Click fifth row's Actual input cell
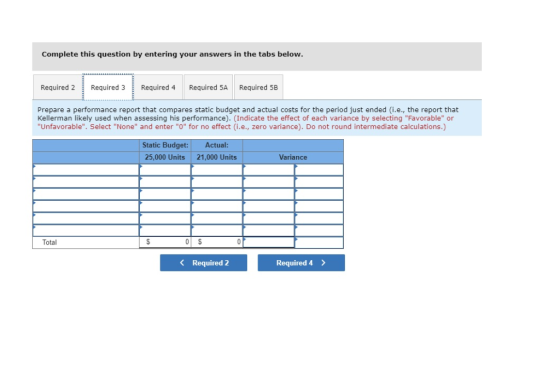This screenshot has height=387, width=560. (217, 218)
